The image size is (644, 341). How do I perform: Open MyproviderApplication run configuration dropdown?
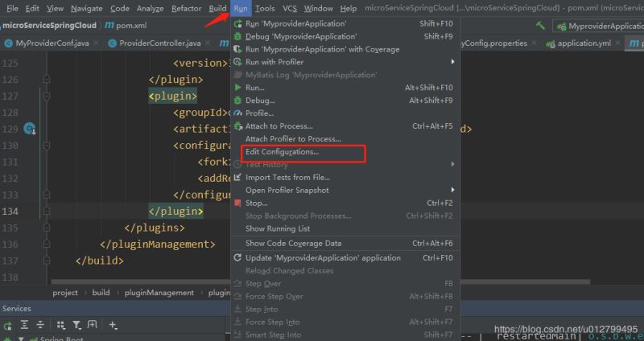[600, 26]
